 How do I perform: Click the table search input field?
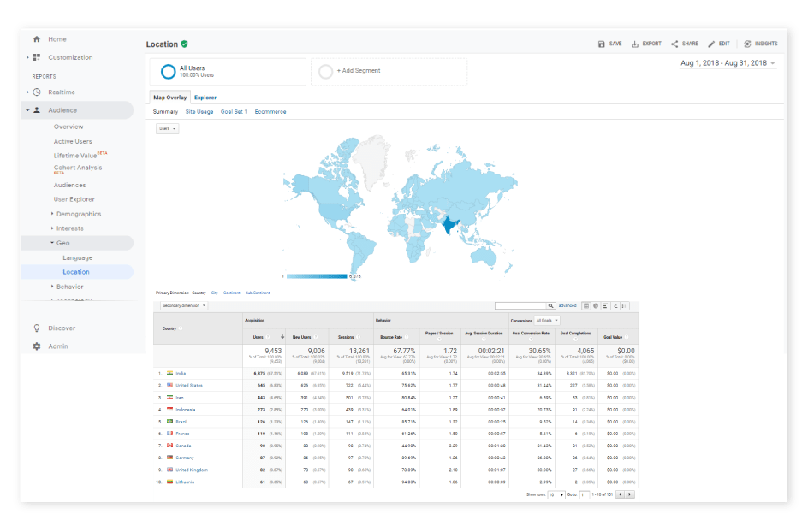(520, 306)
